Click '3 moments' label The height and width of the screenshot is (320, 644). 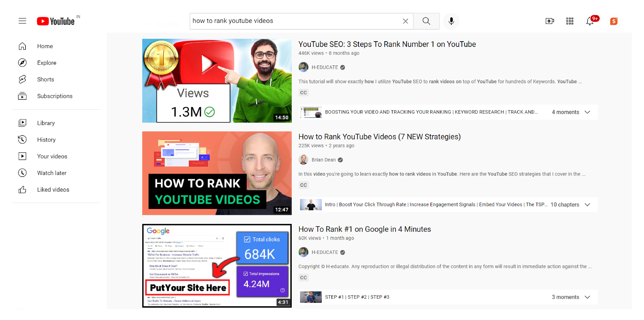coord(565,297)
